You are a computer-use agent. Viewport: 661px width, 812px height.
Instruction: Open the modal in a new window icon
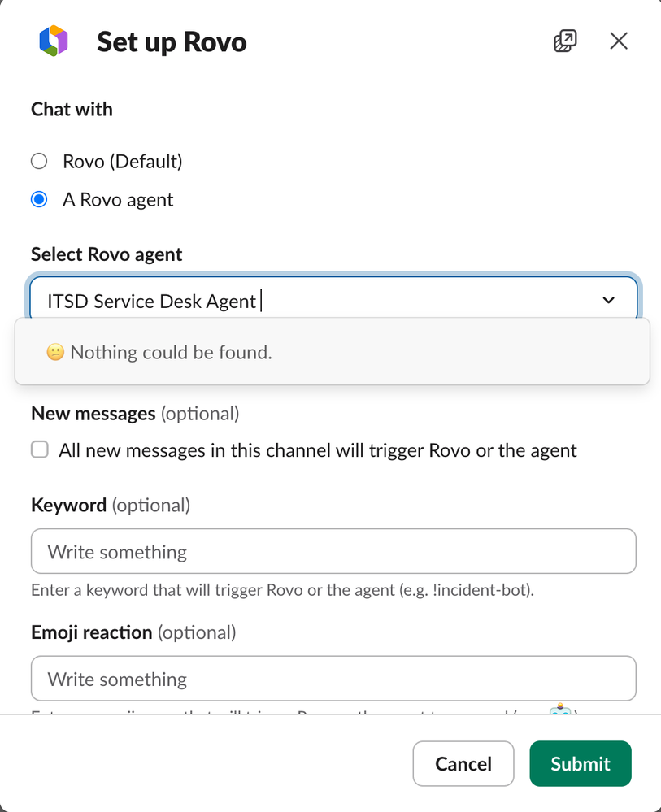tap(565, 41)
